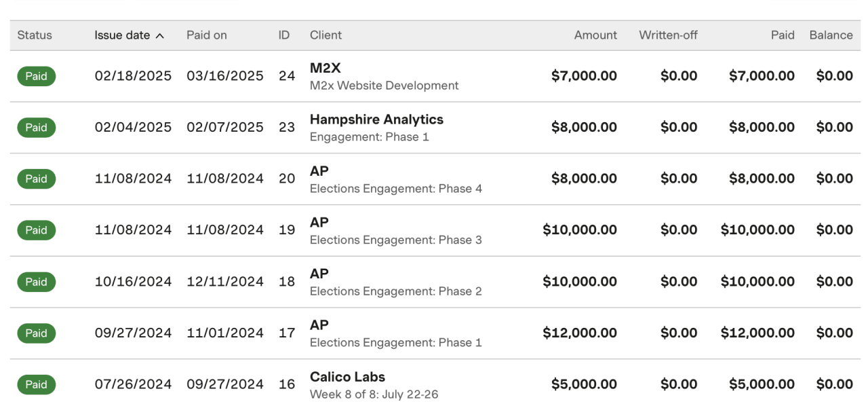The height and width of the screenshot is (406, 868).
Task: Click the Paid badge on the Hampshire Analytics row
Action: pos(36,128)
